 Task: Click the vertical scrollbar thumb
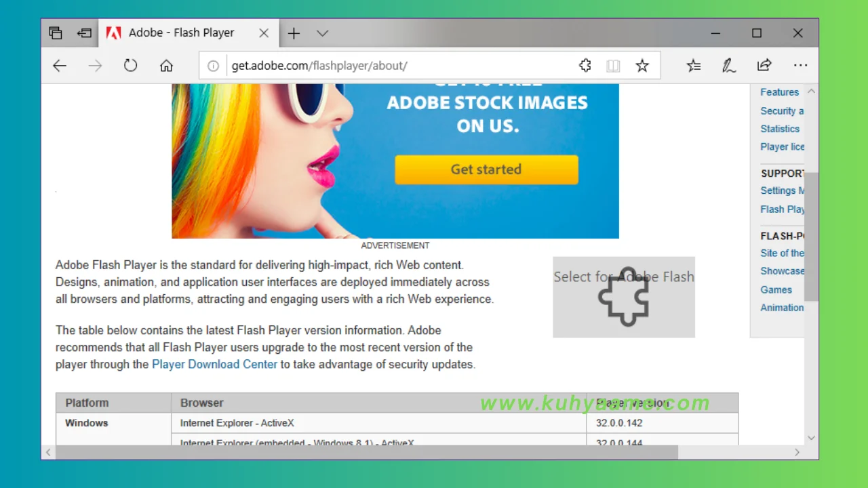point(812,236)
